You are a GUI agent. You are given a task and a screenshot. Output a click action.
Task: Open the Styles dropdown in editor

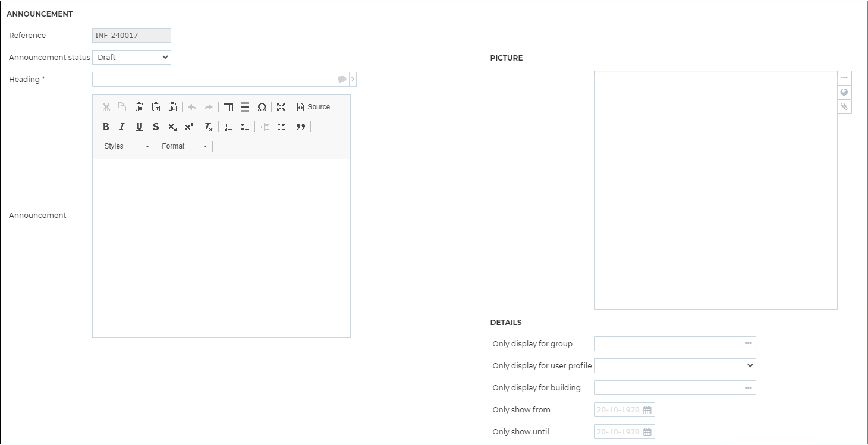127,146
